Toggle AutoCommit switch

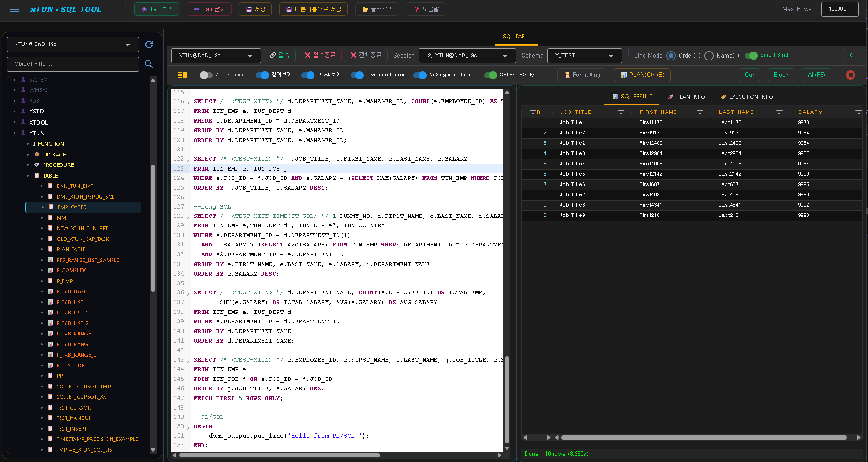(206, 75)
